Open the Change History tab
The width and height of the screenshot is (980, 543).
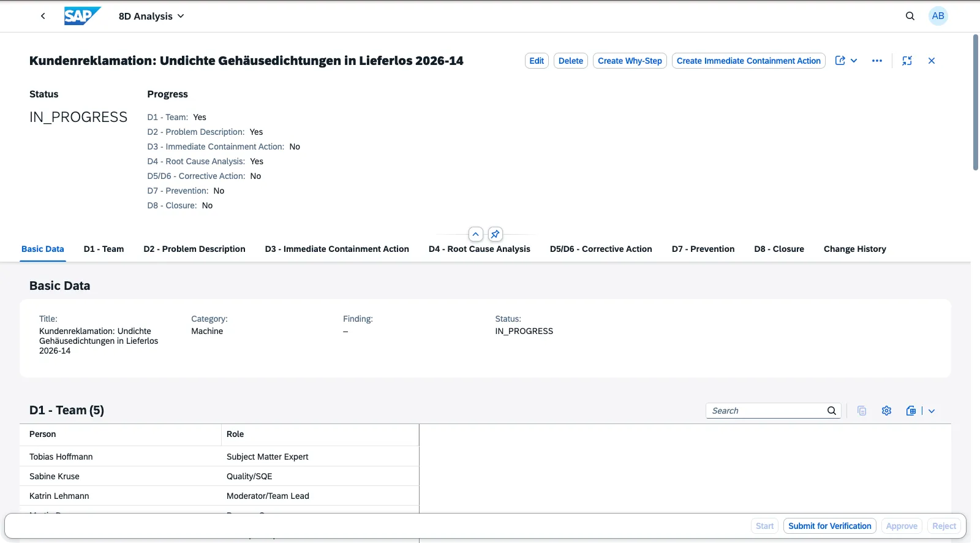point(855,249)
